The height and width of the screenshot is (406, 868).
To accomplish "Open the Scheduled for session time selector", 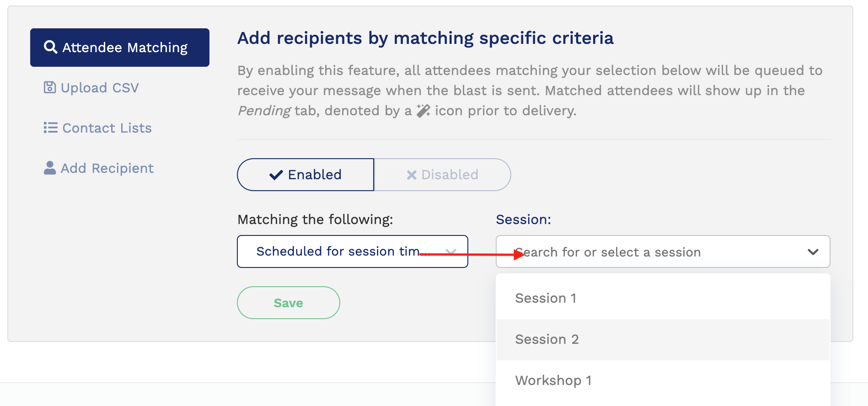I will tap(352, 251).
